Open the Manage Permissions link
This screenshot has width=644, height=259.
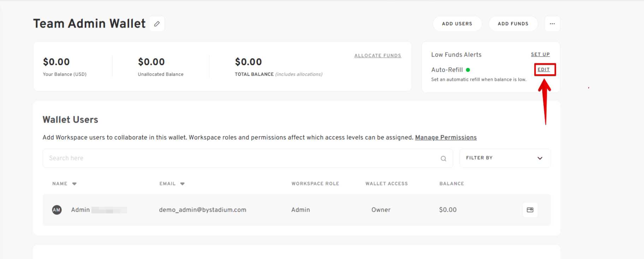pos(446,137)
